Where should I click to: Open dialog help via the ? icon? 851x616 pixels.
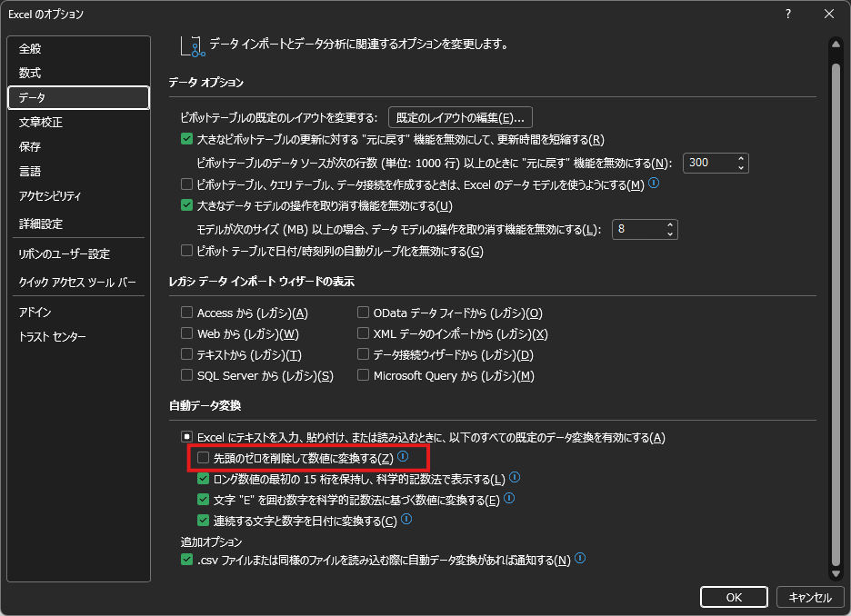[x=787, y=14]
